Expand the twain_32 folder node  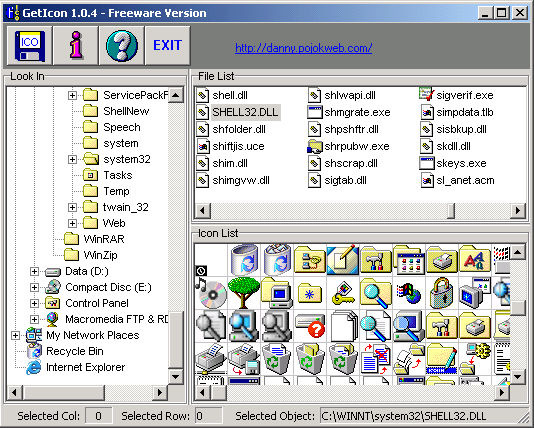point(72,207)
